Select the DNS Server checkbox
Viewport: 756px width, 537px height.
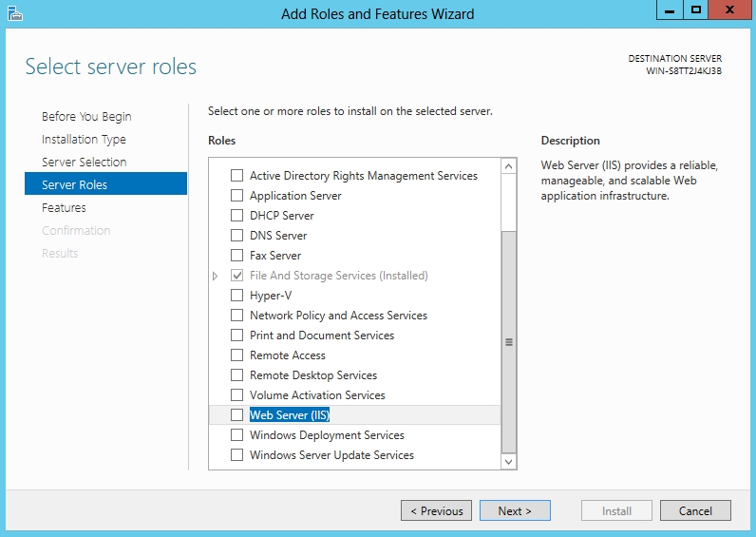[237, 236]
